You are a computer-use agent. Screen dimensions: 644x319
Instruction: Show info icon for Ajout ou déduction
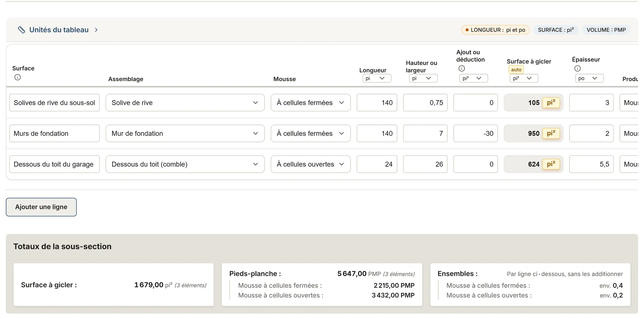pyautogui.click(x=462, y=68)
